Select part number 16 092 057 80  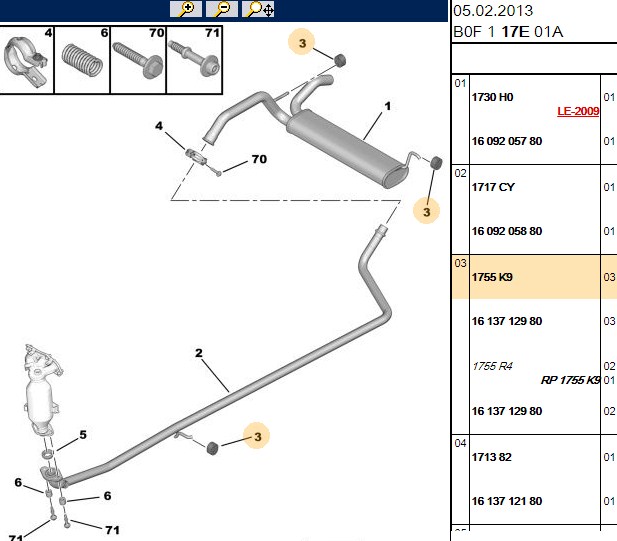507,141
